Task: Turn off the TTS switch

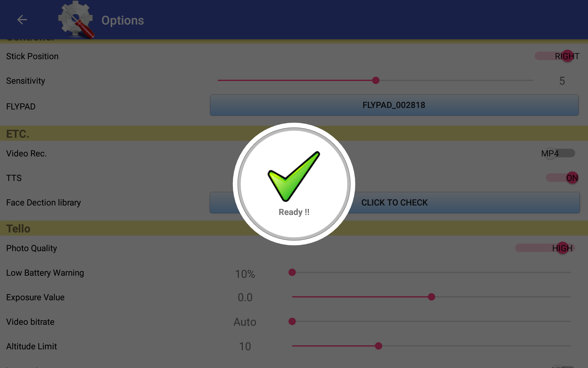Action: coord(562,178)
